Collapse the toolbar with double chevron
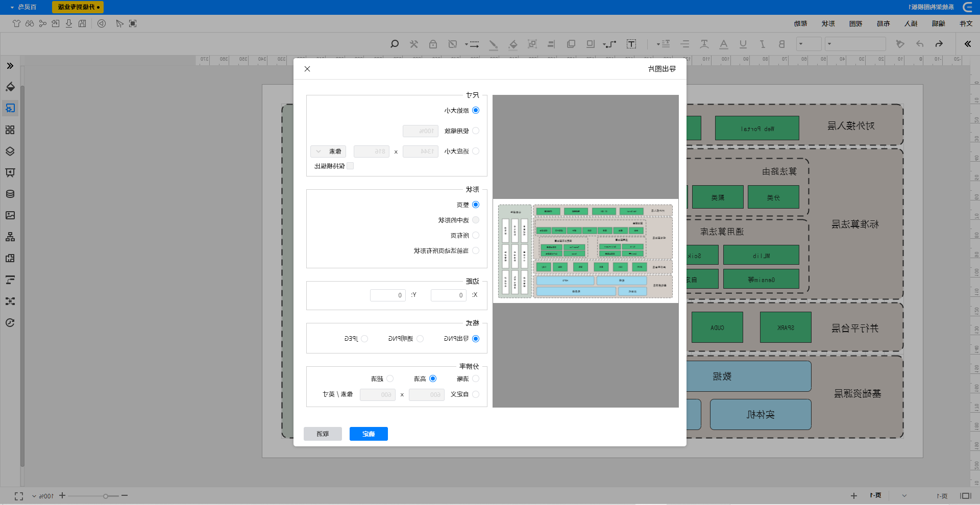980x505 pixels. point(968,44)
